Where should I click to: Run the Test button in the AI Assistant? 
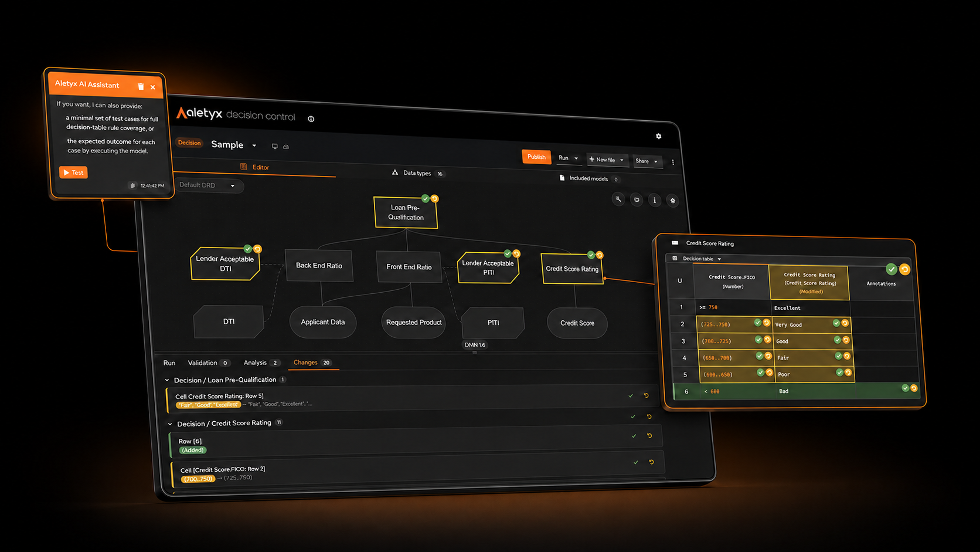73,172
